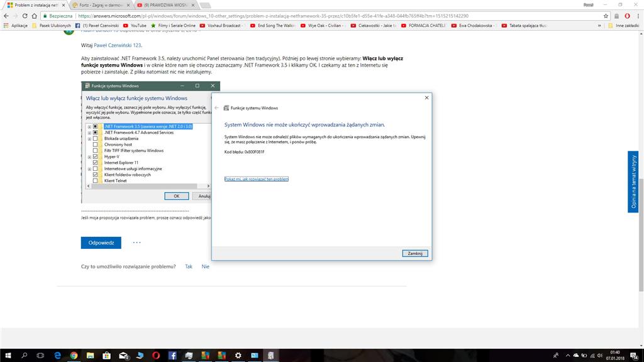Open Microsoft Store from the taskbar
Image resolution: width=644 pixels, height=362 pixels.
click(x=107, y=356)
